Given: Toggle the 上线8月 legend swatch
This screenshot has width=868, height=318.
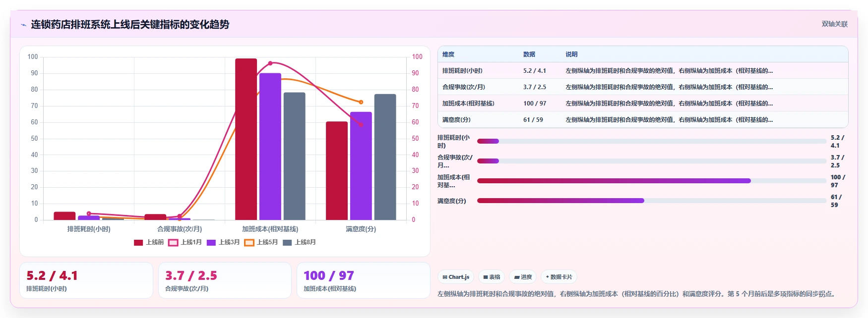Looking at the screenshot, I should [287, 243].
